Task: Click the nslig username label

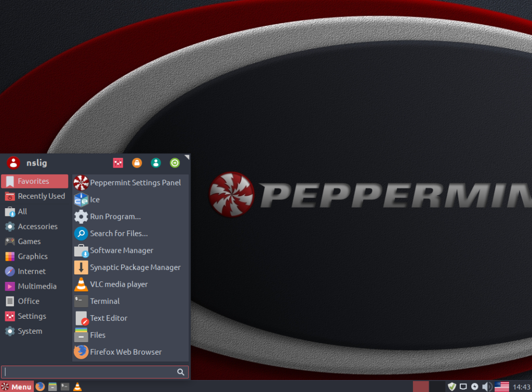Action: 37,163
